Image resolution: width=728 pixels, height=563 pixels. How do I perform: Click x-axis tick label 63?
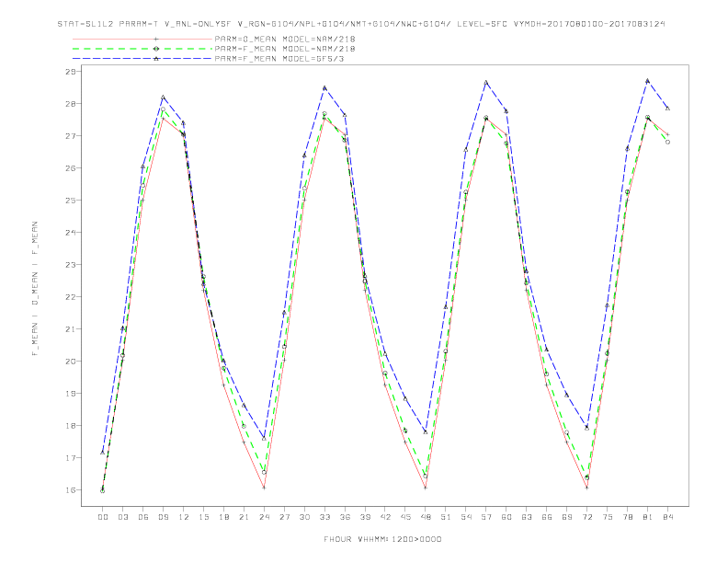[527, 517]
